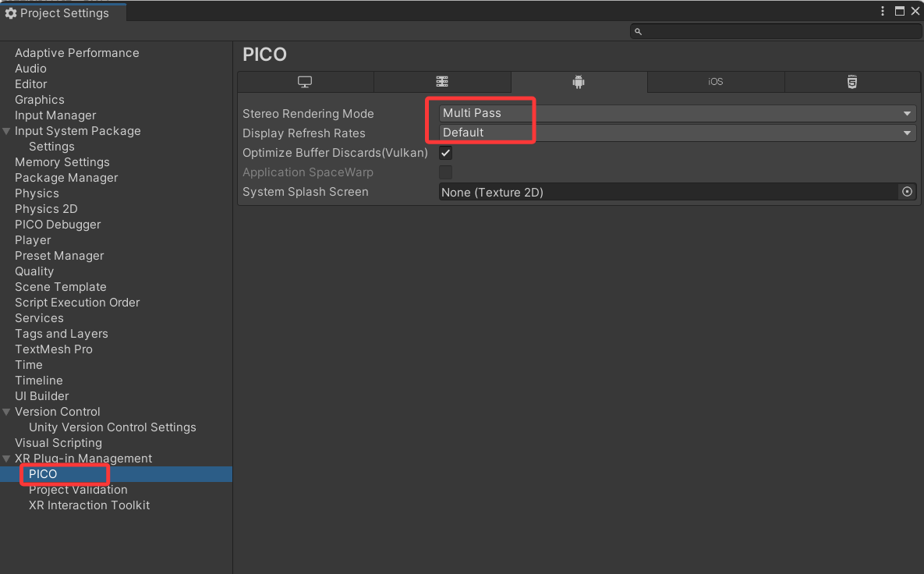Open XR Interaction Toolkit settings
This screenshot has width=924, height=574.
(x=89, y=505)
